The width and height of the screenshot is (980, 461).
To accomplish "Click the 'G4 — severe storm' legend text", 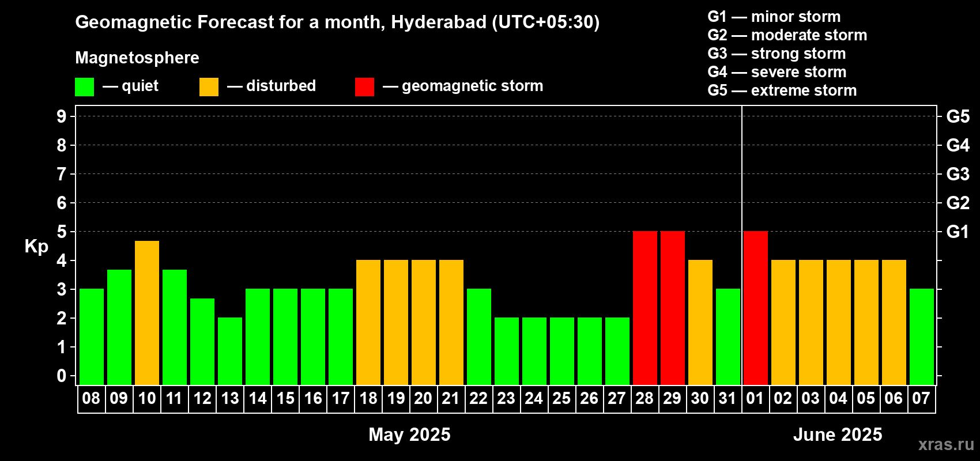I will click(x=777, y=72).
